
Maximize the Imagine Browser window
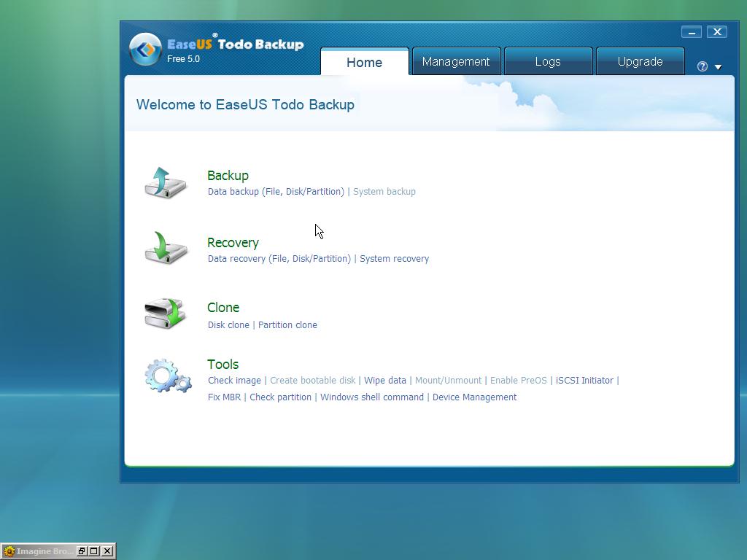(94, 551)
